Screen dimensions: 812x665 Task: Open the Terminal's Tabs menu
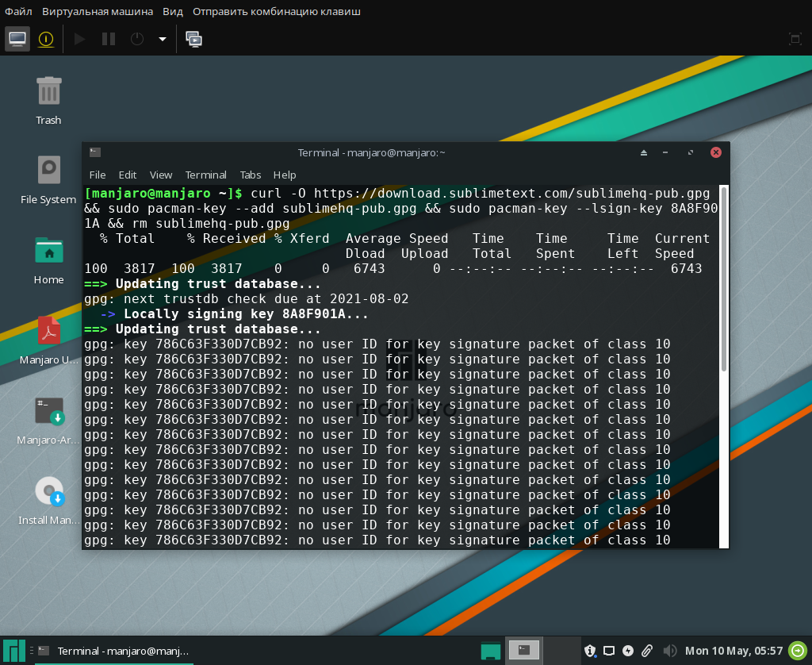click(x=251, y=175)
